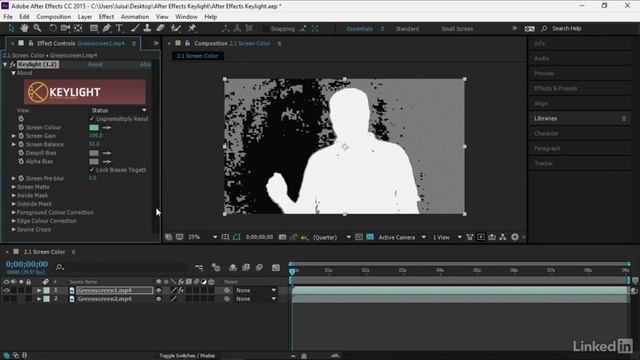Select the Horizontal Type tool
Screen dimensions: 640x360
pyautogui.click(x=119, y=28)
